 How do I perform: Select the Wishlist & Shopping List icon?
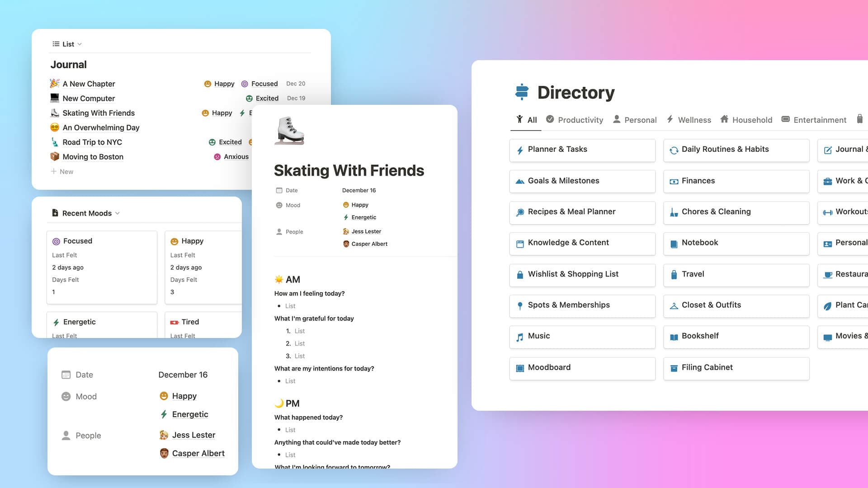[x=519, y=273]
